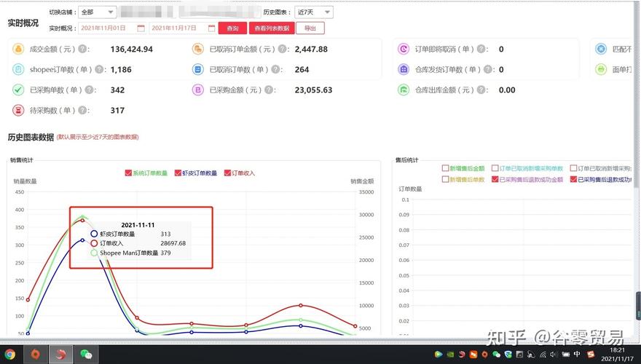
Task: Click help icon next to 订单即将取消
Action: point(481,49)
